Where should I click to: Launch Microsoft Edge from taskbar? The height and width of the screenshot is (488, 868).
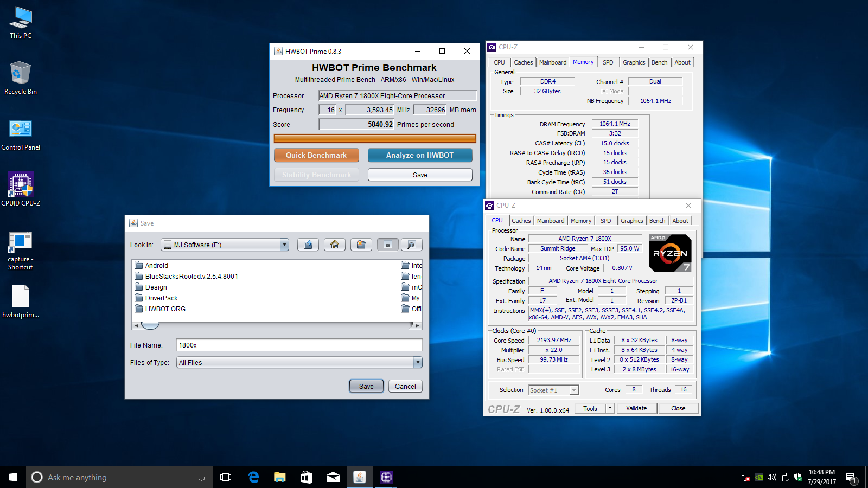(x=253, y=477)
